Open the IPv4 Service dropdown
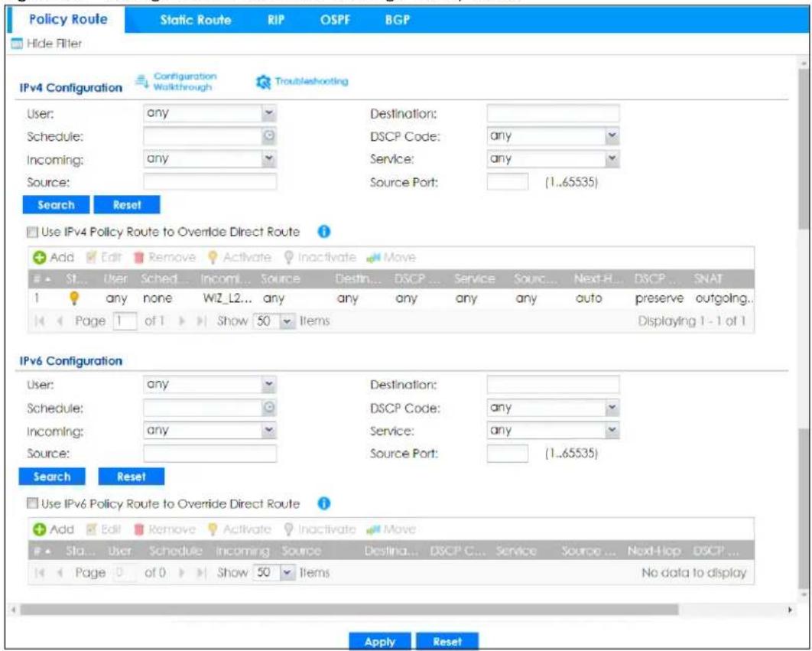 point(612,158)
